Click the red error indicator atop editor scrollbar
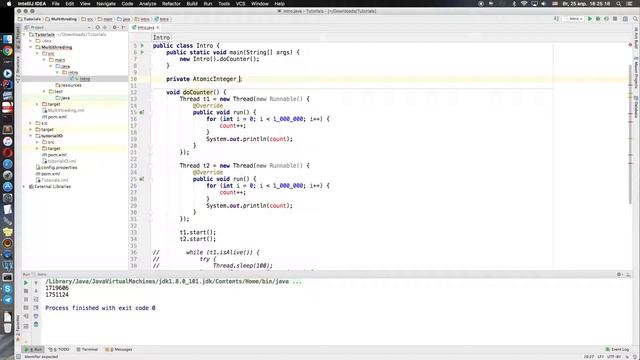Screen dimensions: 640x360 tap(630, 44)
